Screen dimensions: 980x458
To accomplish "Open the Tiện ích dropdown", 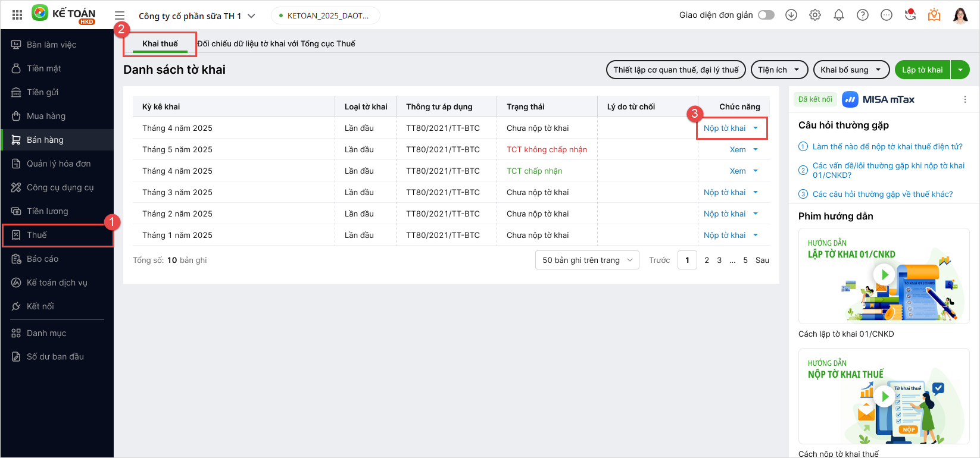I will [779, 70].
